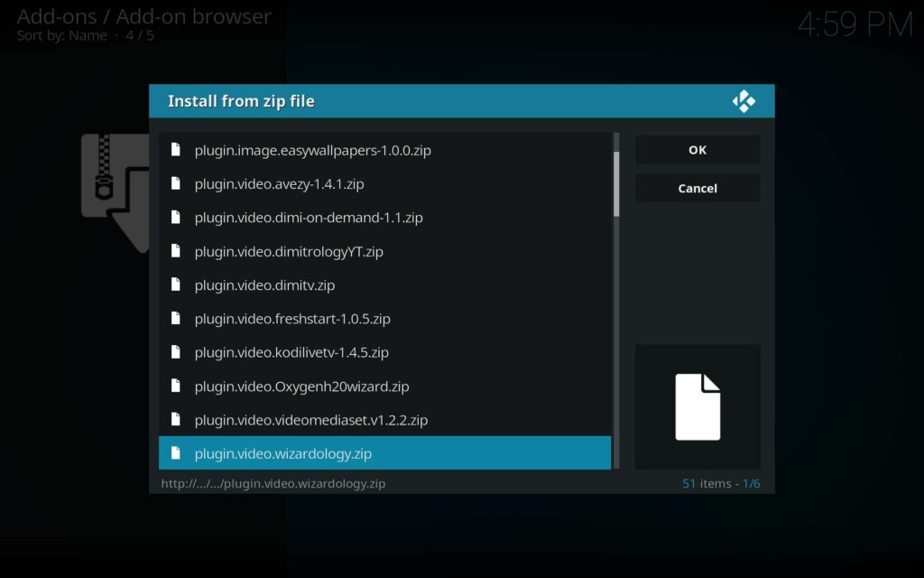This screenshot has height=578, width=924.
Task: Click the Install from zip file title
Action: point(241,101)
